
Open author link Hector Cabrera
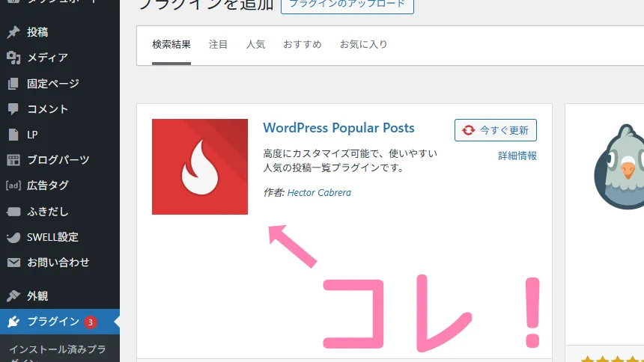pyautogui.click(x=319, y=192)
